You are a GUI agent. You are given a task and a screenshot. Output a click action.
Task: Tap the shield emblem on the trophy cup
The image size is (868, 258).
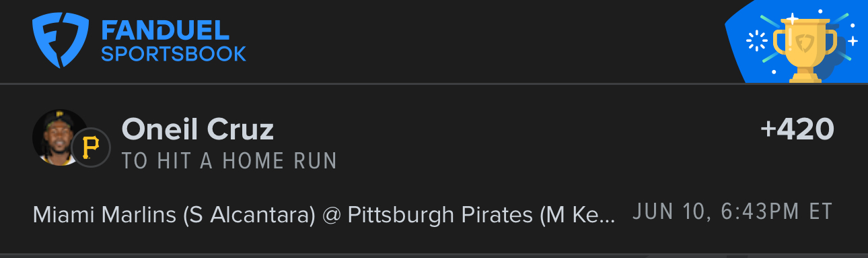pyautogui.click(x=805, y=44)
